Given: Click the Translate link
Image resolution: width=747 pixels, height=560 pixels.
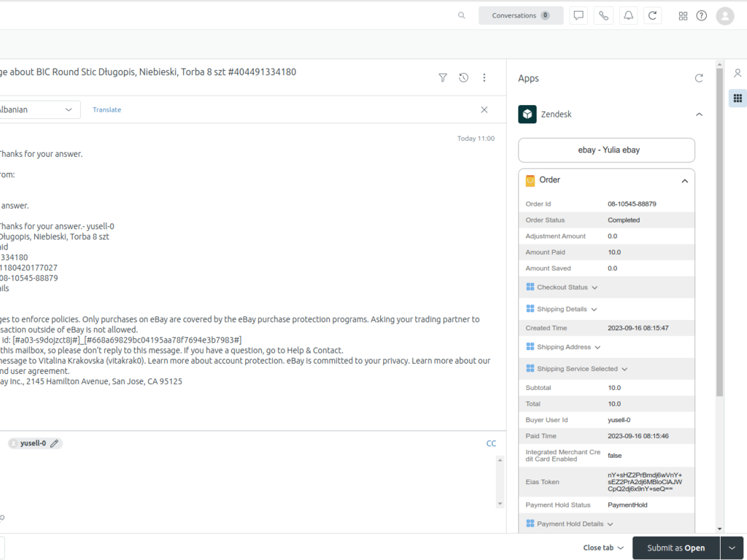Looking at the screenshot, I should click(107, 109).
